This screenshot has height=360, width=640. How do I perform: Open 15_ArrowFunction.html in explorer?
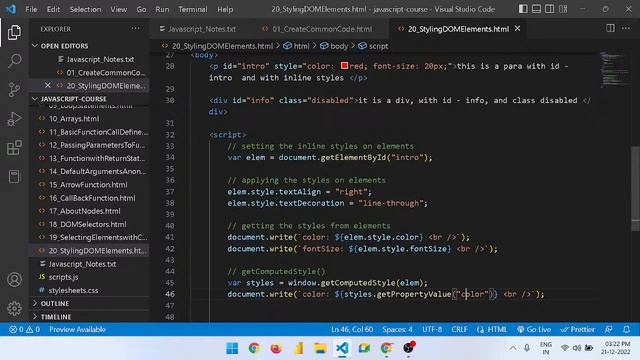(88, 185)
